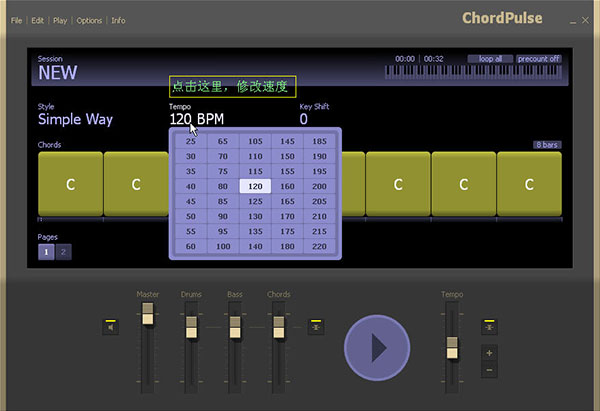Switch to page 2

pos(63,252)
